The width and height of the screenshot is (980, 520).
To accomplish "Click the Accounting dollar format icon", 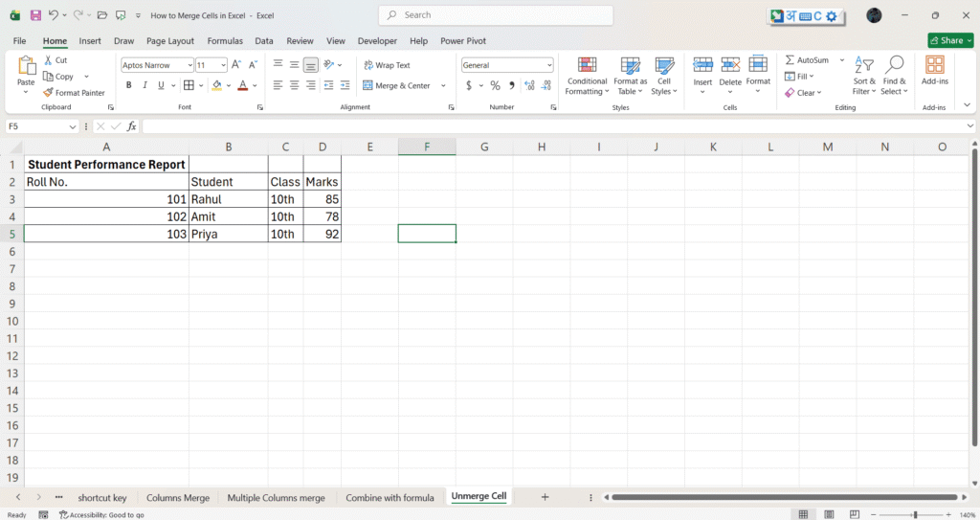I will [469, 85].
